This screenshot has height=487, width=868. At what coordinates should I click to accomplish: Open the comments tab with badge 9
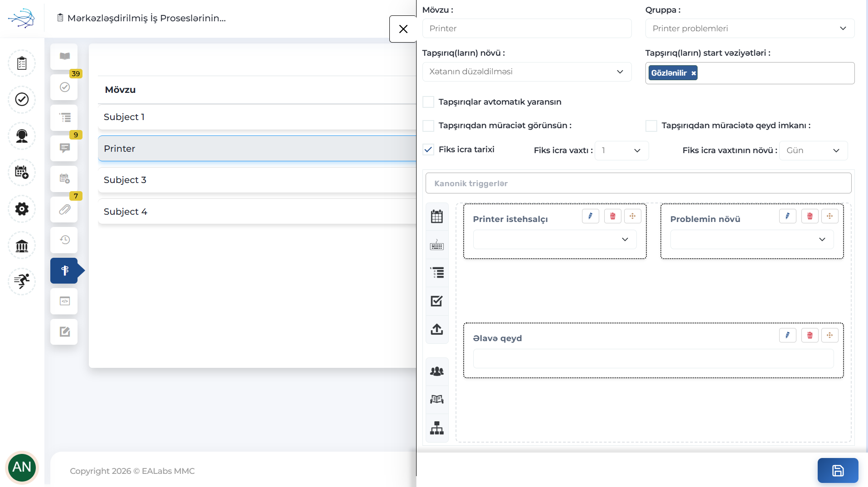coord(64,148)
